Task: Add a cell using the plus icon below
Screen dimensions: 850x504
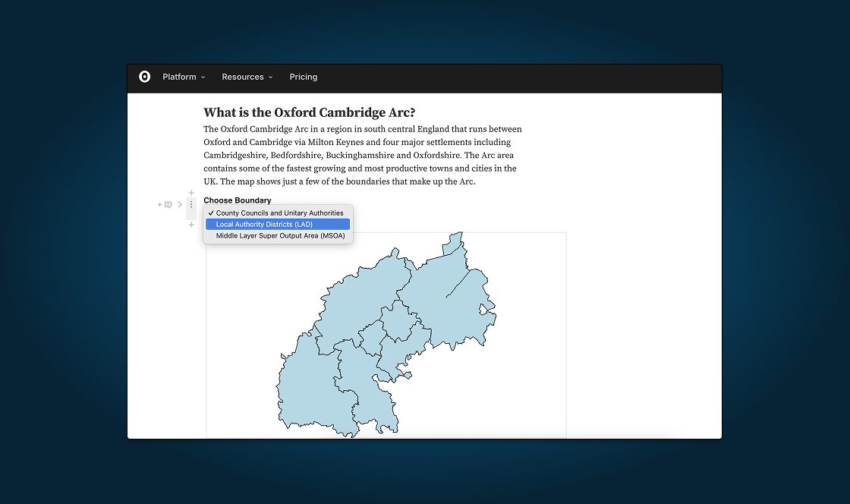Action: click(x=191, y=225)
